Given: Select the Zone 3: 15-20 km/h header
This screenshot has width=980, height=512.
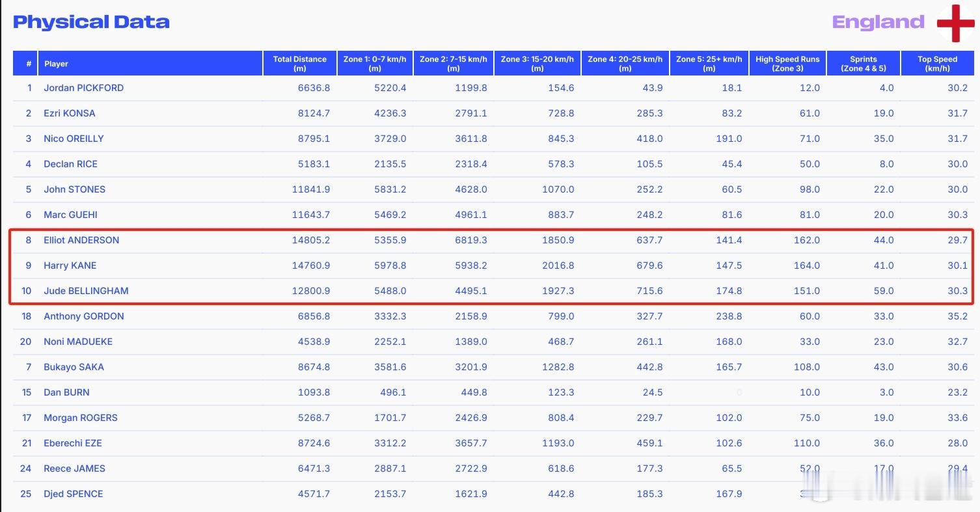Looking at the screenshot, I should tap(538, 64).
